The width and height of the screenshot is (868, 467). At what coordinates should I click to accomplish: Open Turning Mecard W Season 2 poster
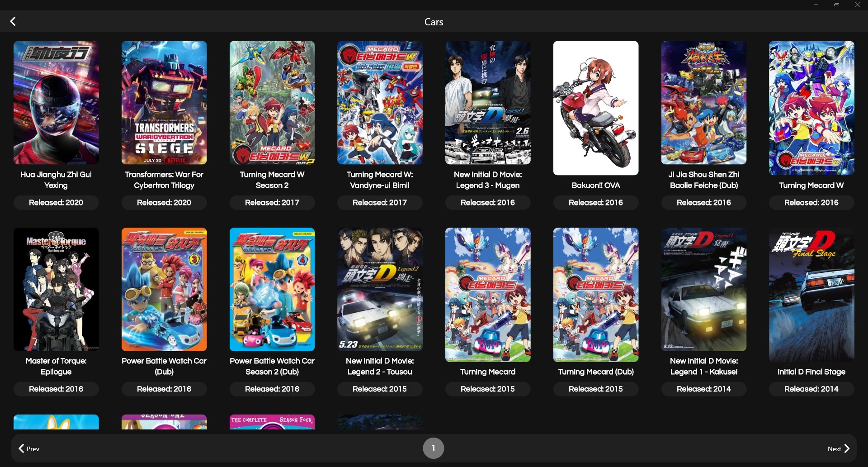272,103
